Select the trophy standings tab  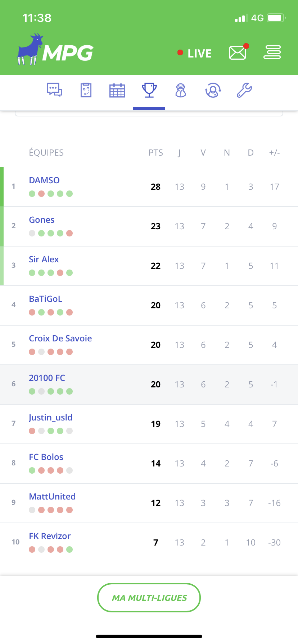click(x=149, y=90)
